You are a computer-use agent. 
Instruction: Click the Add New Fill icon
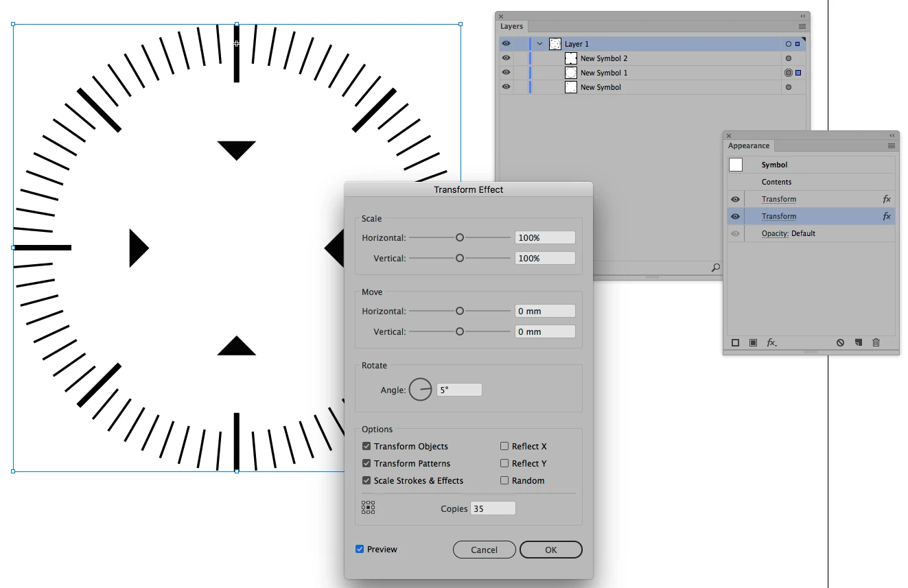click(753, 343)
